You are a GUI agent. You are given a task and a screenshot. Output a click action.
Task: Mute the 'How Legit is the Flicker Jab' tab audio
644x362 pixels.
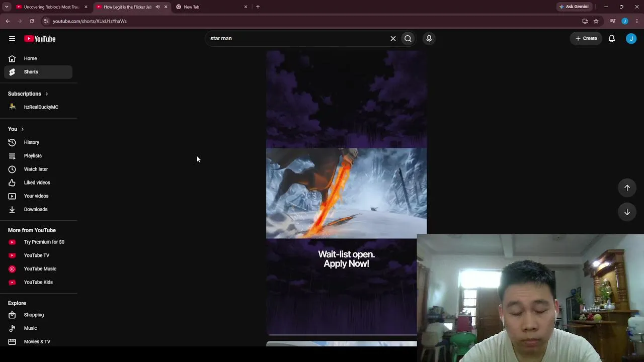157,7
